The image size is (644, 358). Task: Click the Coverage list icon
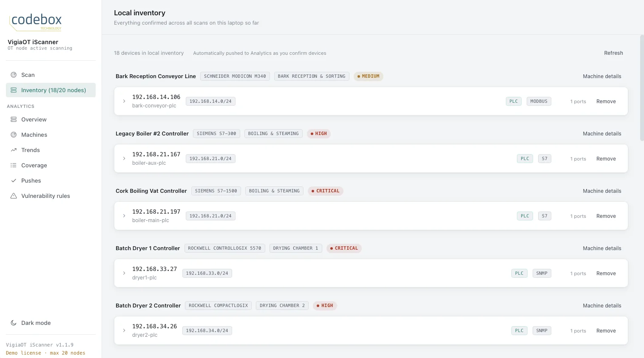point(14,165)
